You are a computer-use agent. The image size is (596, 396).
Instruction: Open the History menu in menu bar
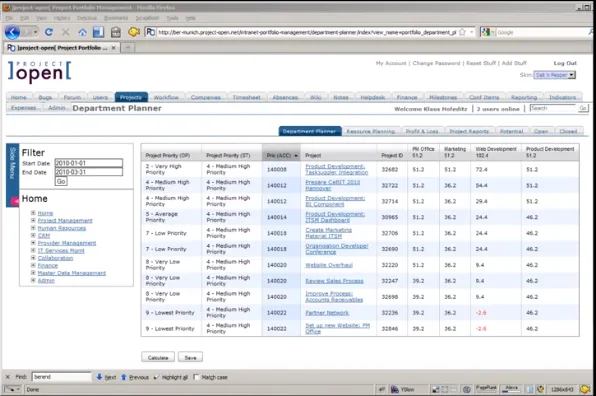pyautogui.click(x=62, y=18)
